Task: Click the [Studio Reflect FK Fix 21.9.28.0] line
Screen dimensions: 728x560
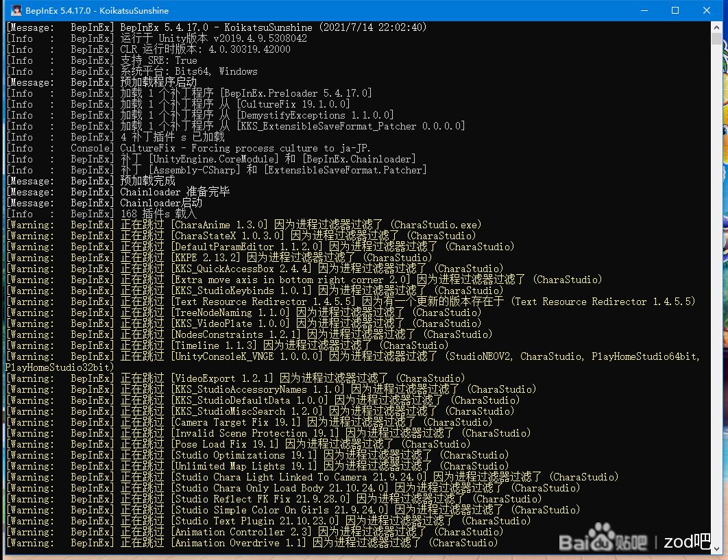Action: tap(274, 499)
